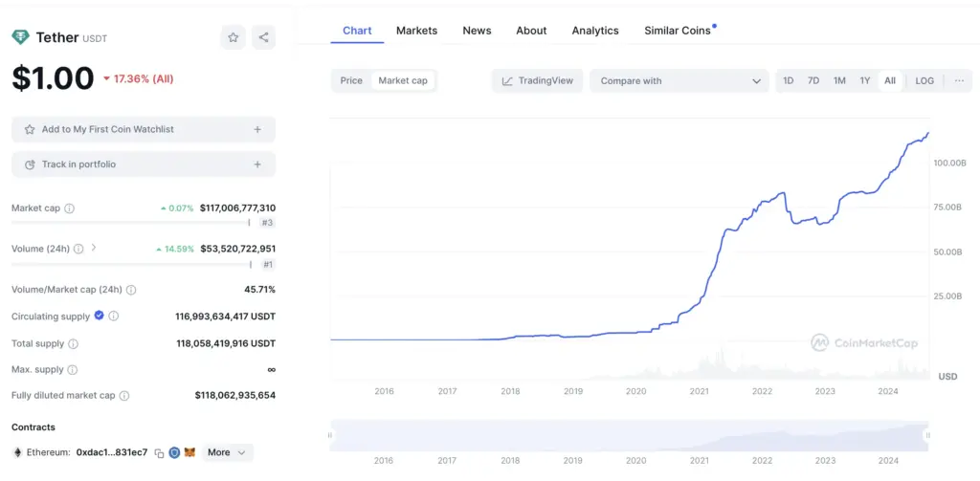Expand Volume (24h) chevron arrow
The width and height of the screenshot is (980, 481).
[x=94, y=248]
